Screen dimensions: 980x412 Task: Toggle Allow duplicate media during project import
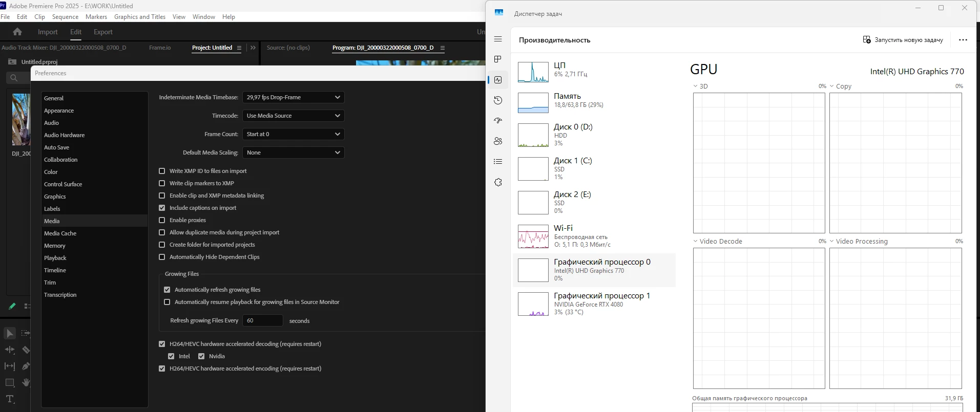[162, 232]
